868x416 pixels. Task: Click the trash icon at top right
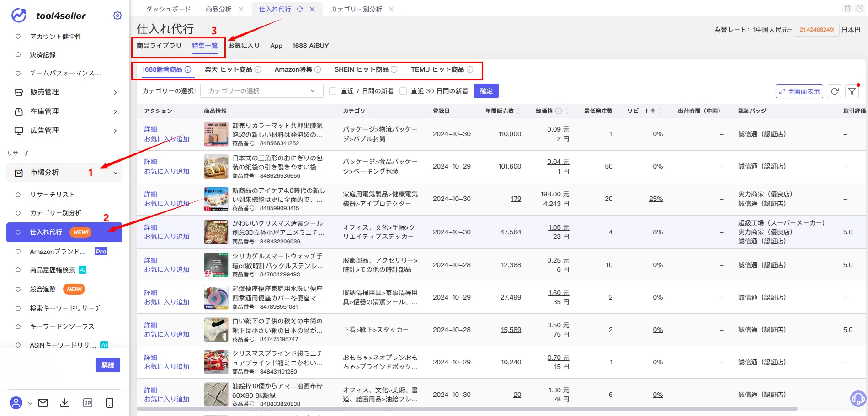click(847, 8)
